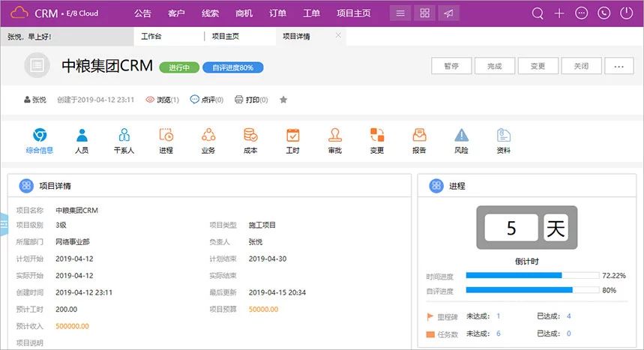Switch to list view layout button
Screen dimensions: 644x350
(x=400, y=13)
